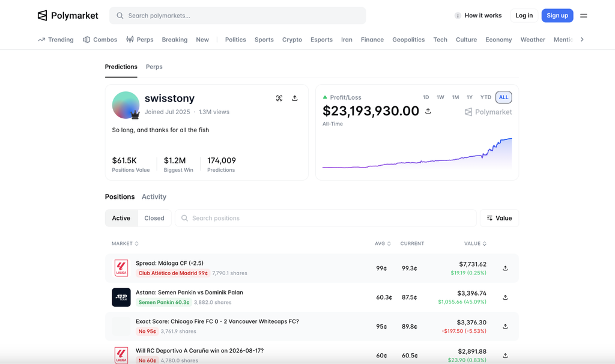Click the $1.2M Biggest Win stat

(x=178, y=165)
